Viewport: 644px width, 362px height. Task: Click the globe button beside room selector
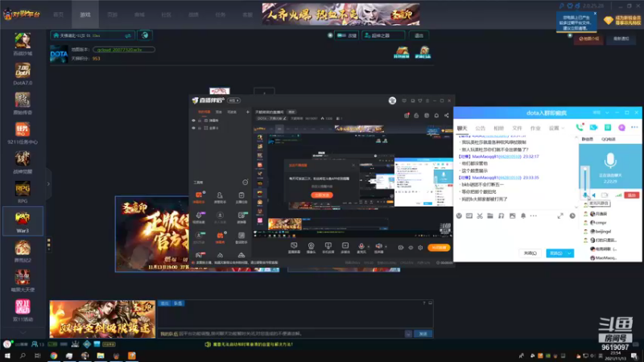click(145, 35)
